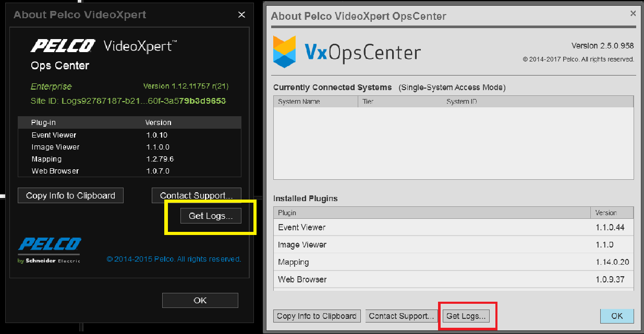Click the System ID column header
Screen dimensions: 644x334
tap(461, 101)
